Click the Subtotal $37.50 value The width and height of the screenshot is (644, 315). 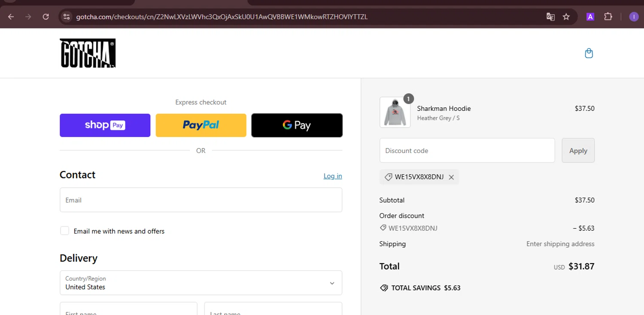pos(585,200)
